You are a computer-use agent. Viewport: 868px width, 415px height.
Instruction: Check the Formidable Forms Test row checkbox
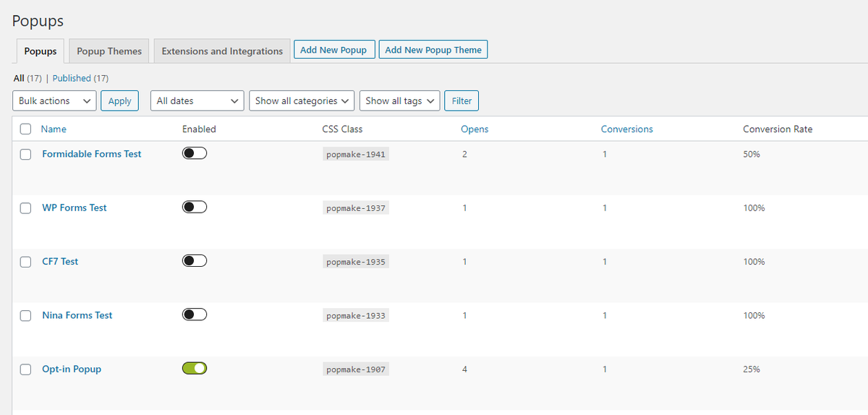coord(26,154)
